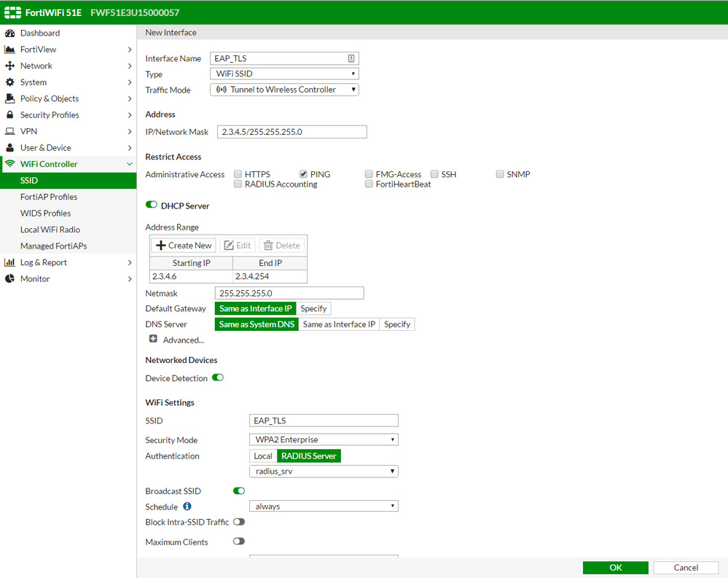Open the Type dropdown (WiFi SSID)

[x=284, y=74]
